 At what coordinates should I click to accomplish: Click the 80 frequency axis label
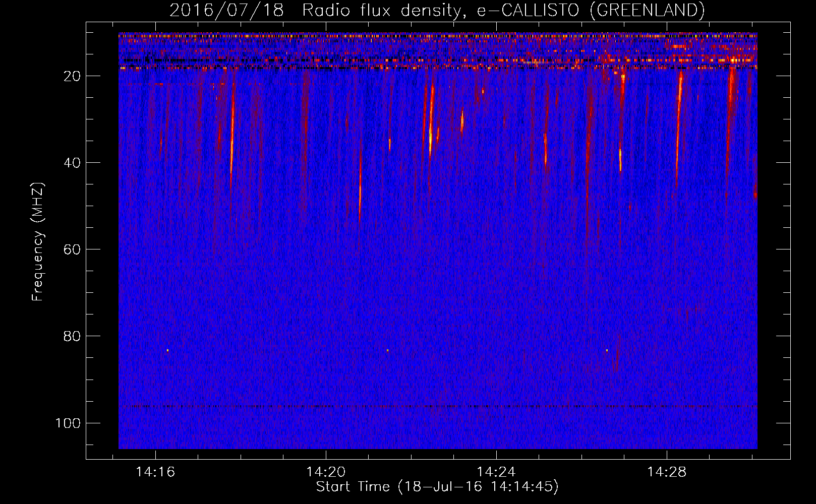point(72,336)
